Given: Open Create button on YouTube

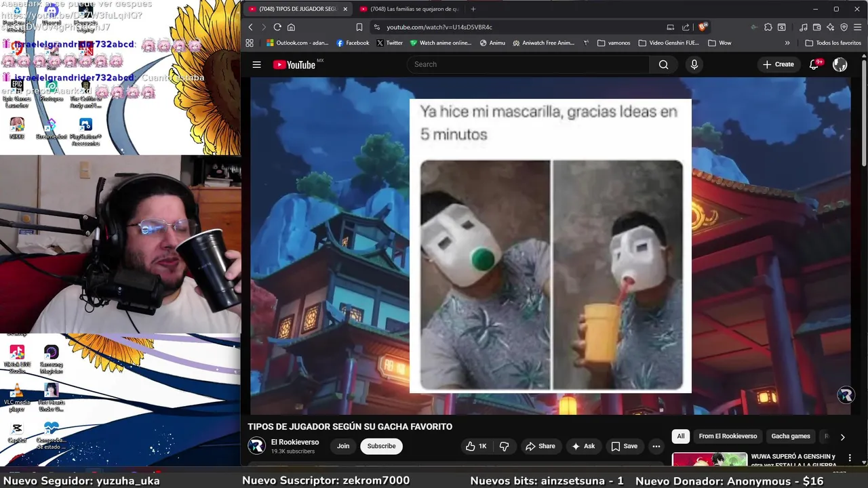Looking at the screenshot, I should coord(778,64).
